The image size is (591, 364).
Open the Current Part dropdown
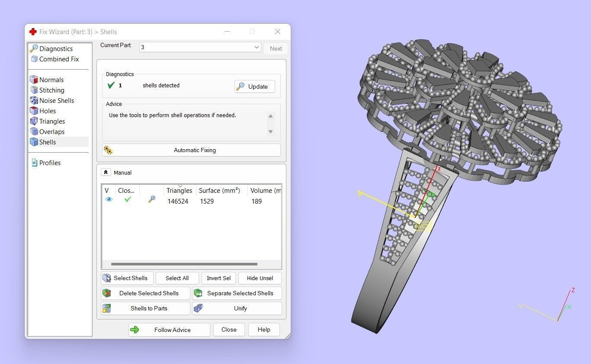(200, 48)
